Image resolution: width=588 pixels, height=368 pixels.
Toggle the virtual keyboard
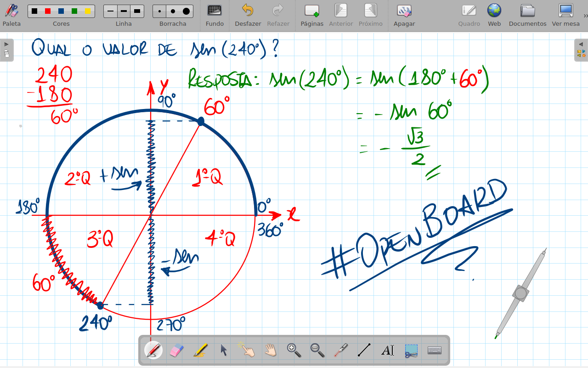pyautogui.click(x=435, y=351)
